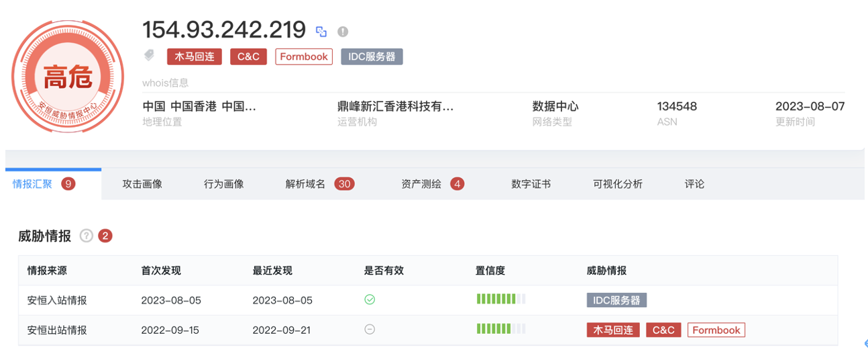Image resolution: width=868 pixels, height=356 pixels.
Task: Select the 解析域名 tab
Action: [x=306, y=184]
